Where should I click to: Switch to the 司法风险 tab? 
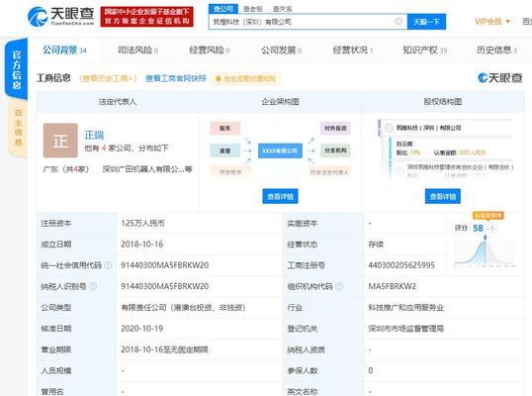point(137,50)
